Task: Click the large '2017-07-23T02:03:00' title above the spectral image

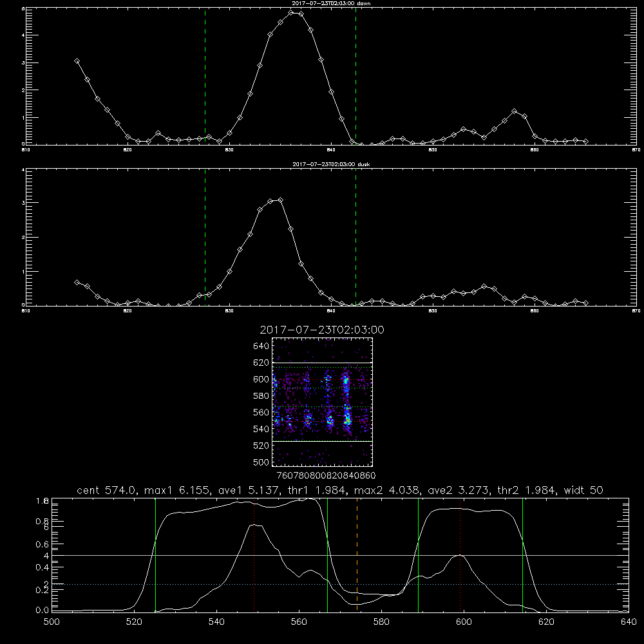Action: (x=322, y=330)
